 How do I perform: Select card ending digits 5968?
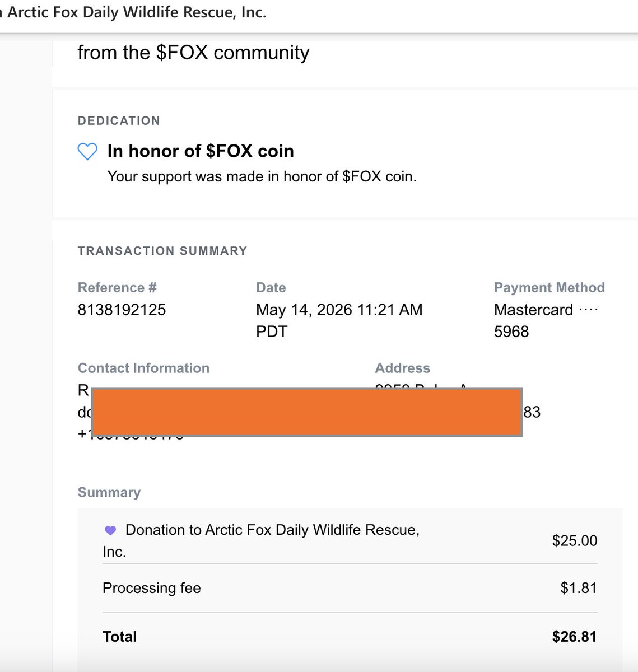(511, 332)
